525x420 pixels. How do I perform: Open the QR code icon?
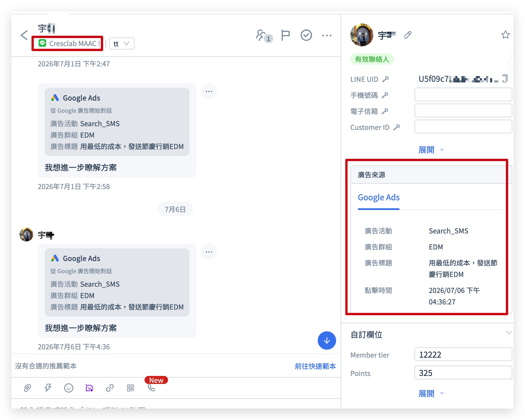tap(131, 388)
